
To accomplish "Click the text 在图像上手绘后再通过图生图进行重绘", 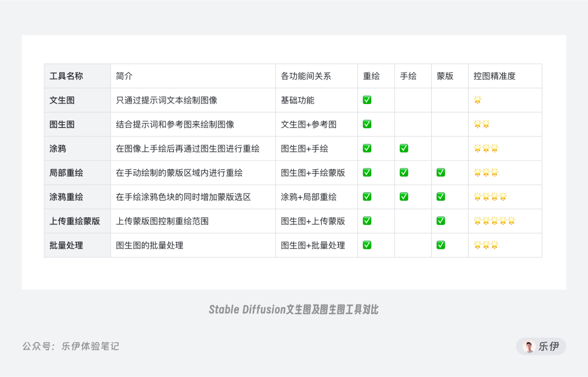I will (x=188, y=149).
